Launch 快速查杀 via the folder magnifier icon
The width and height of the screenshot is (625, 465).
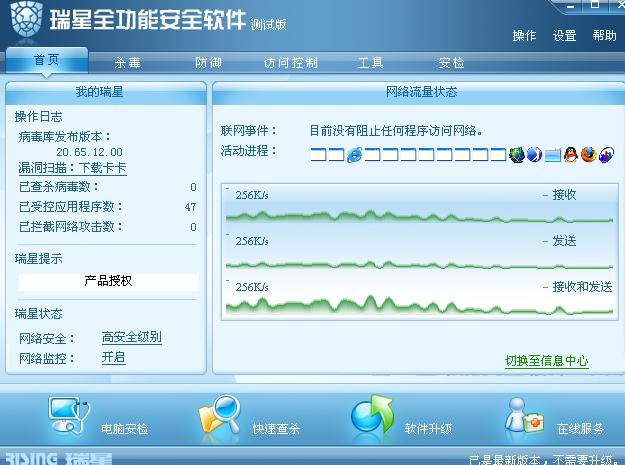coord(219,415)
